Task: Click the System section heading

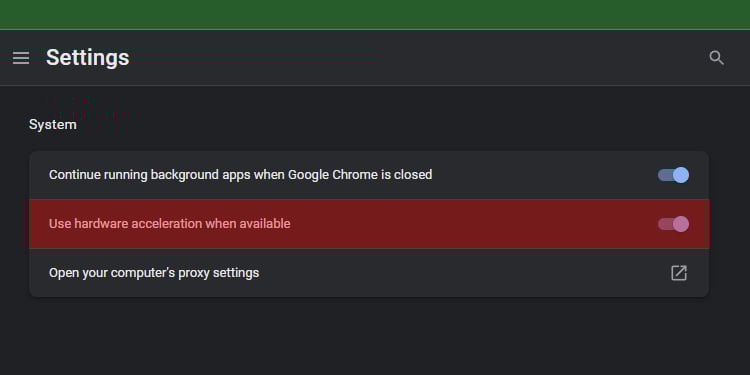Action: coord(53,125)
